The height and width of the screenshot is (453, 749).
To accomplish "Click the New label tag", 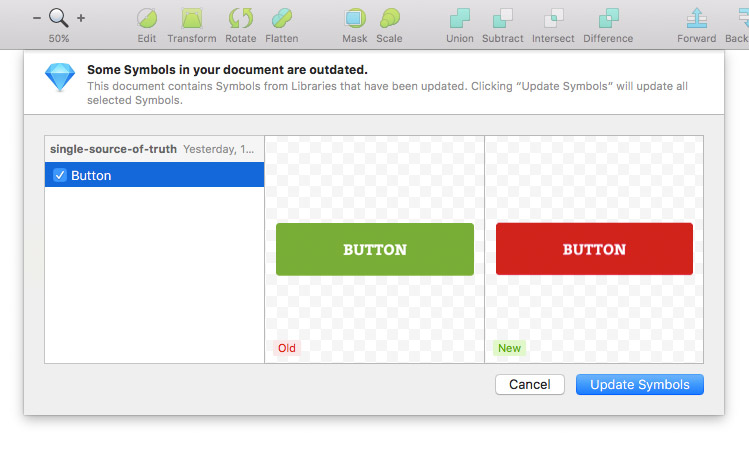I will [509, 348].
